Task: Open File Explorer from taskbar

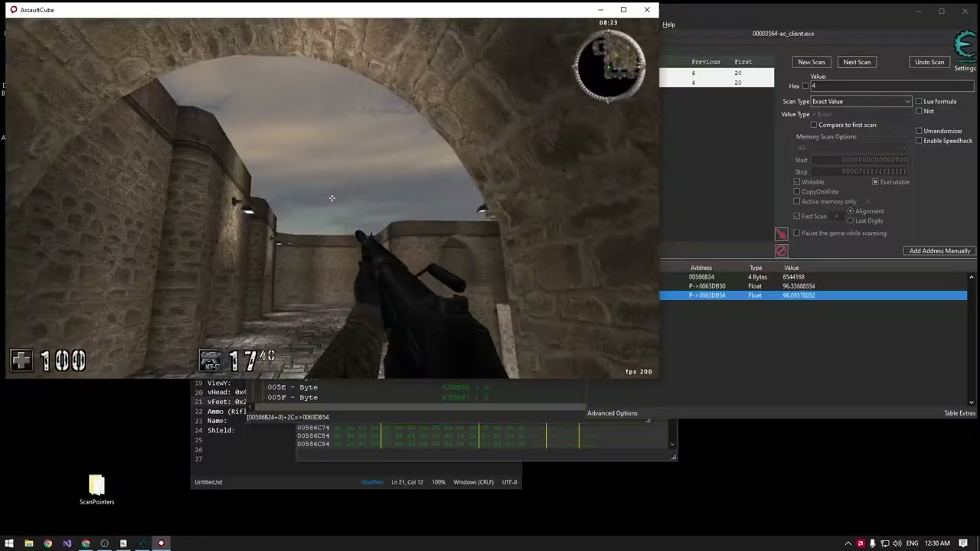Action: point(29,543)
